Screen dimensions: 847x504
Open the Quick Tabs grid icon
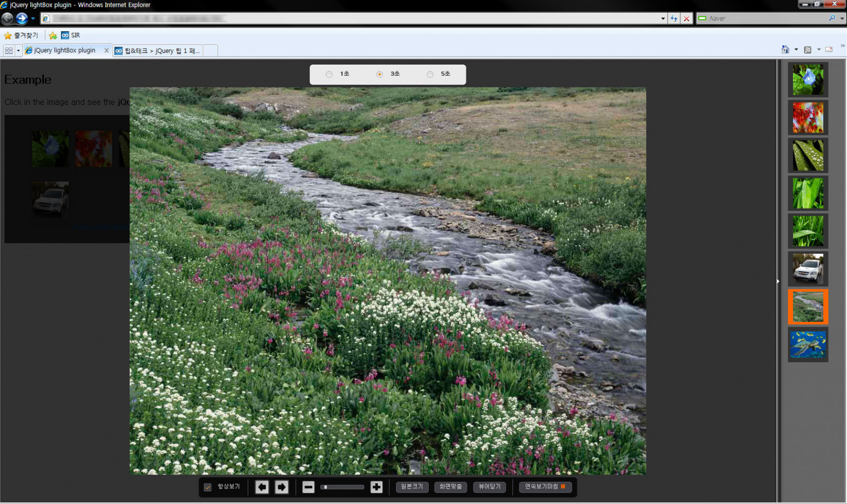[x=8, y=50]
